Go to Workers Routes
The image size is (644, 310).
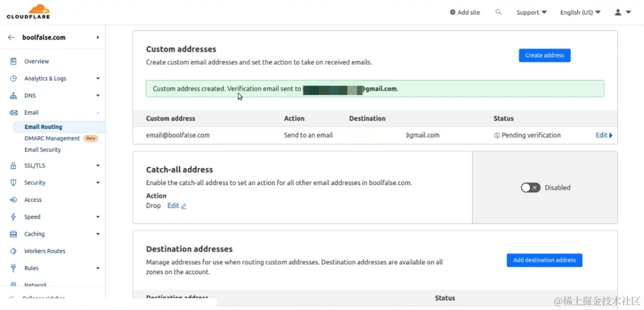tap(45, 251)
